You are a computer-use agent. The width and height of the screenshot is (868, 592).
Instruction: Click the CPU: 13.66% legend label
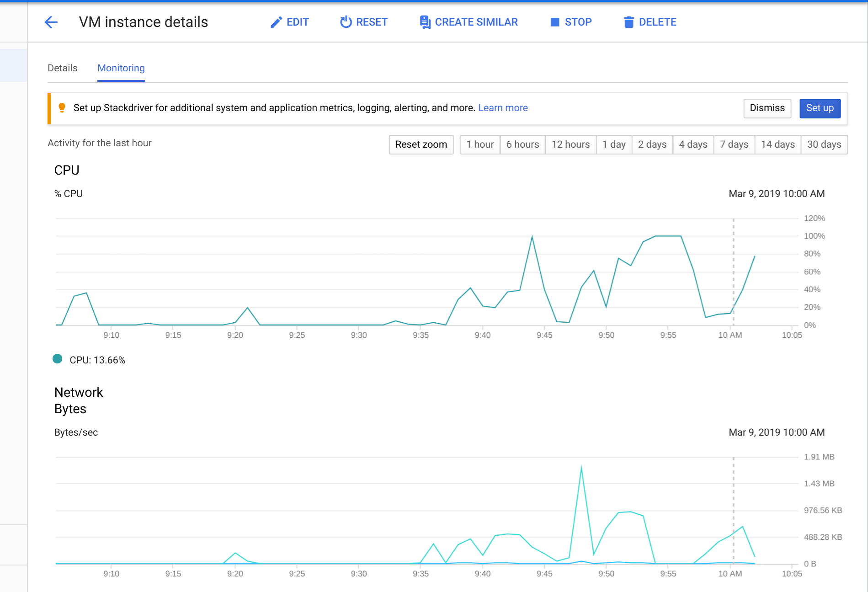click(97, 360)
